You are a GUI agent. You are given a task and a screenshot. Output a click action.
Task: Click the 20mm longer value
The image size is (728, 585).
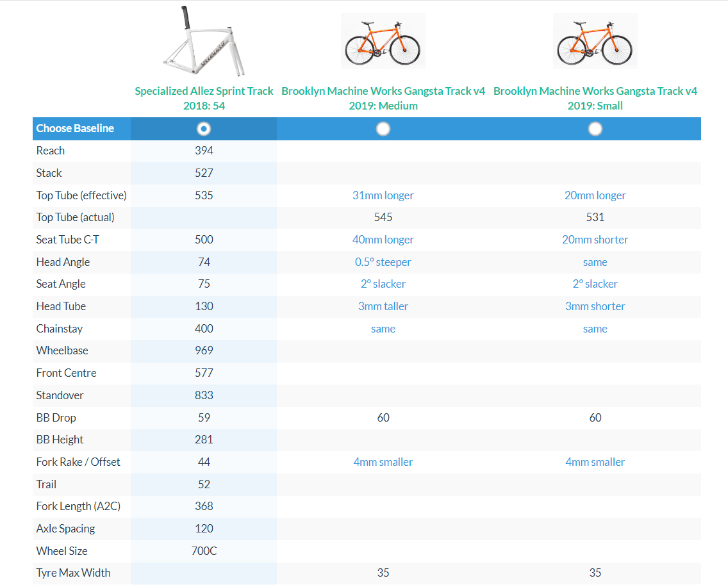(x=595, y=195)
